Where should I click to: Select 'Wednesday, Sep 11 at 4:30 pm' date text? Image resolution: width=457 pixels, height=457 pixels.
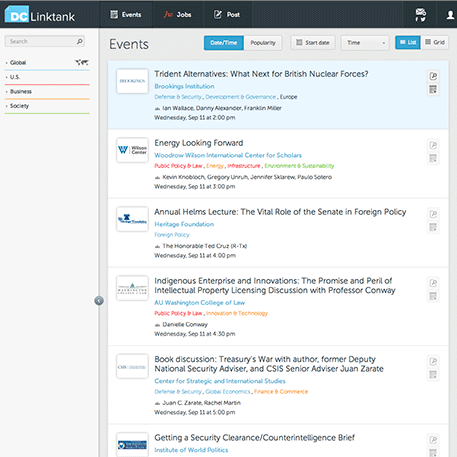[195, 334]
